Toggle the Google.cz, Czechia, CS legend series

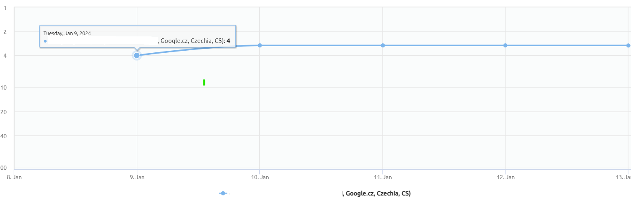pyautogui.click(x=377, y=193)
